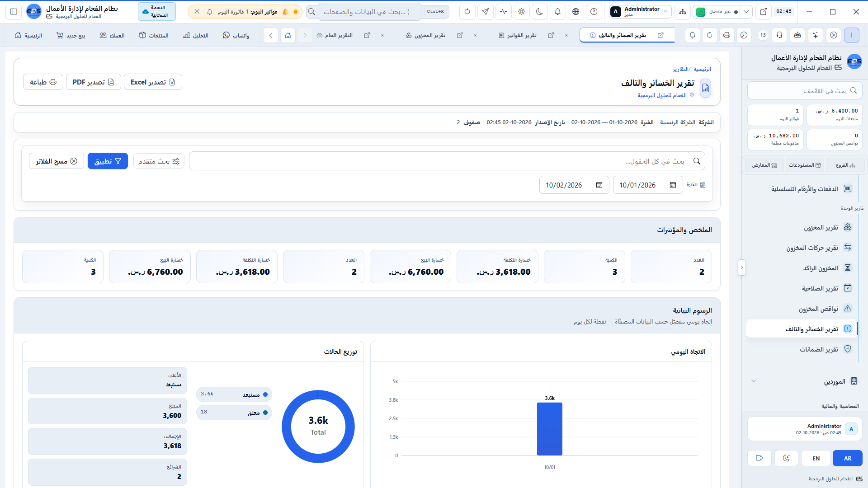Open notifications bell in top bar
868x488 pixels.
(558, 12)
